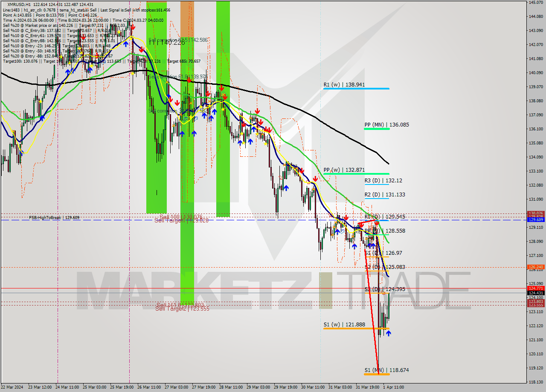Click the Target 685: 70.657 text
Image resolution: width=546 pixels, height=392 pixels.
click(184, 61)
